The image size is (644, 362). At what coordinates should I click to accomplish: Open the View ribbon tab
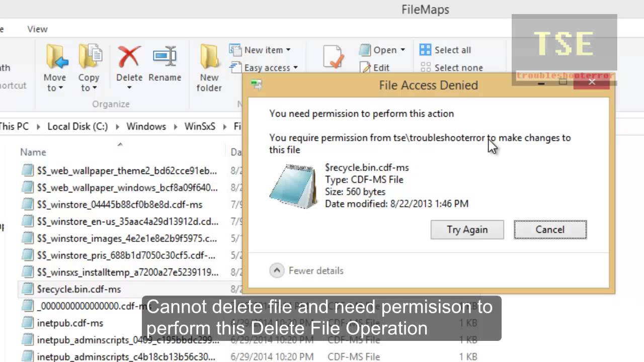37,29
